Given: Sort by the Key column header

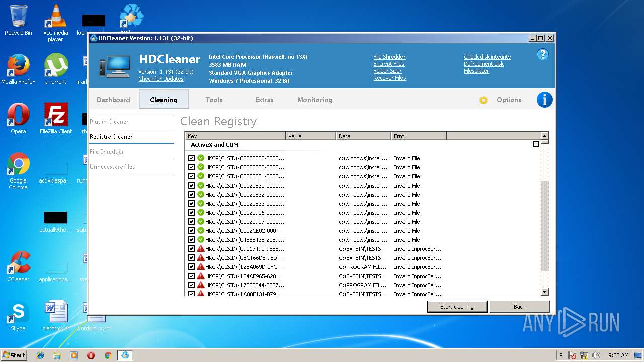Looking at the screenshot, I should [235, 136].
